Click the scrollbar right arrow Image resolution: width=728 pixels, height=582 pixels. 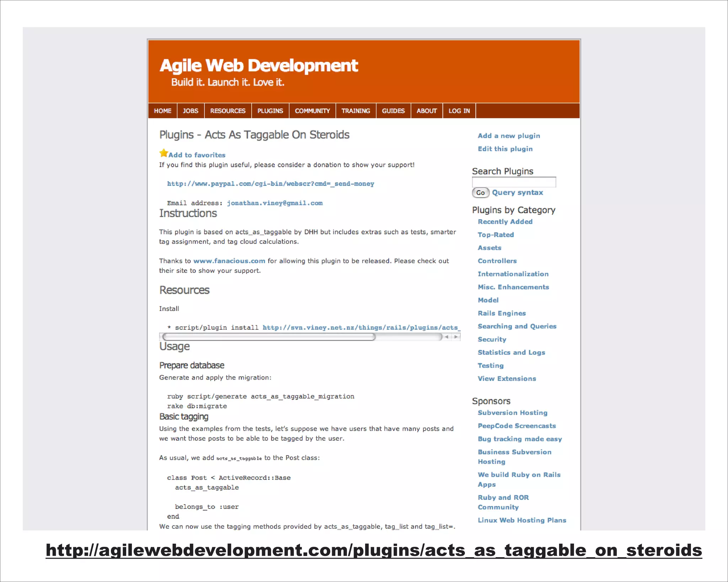[x=456, y=337]
